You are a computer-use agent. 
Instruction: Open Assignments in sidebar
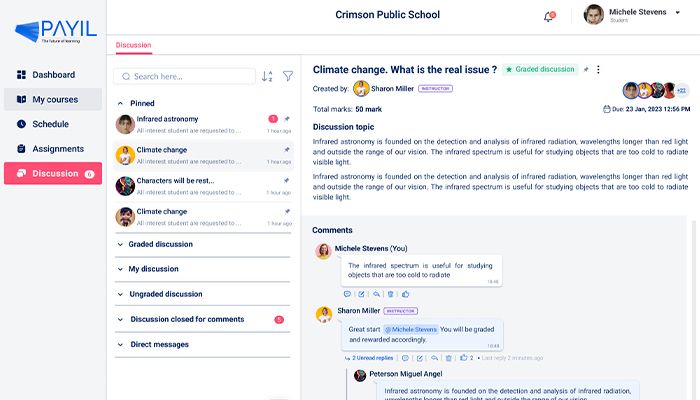coord(53,149)
